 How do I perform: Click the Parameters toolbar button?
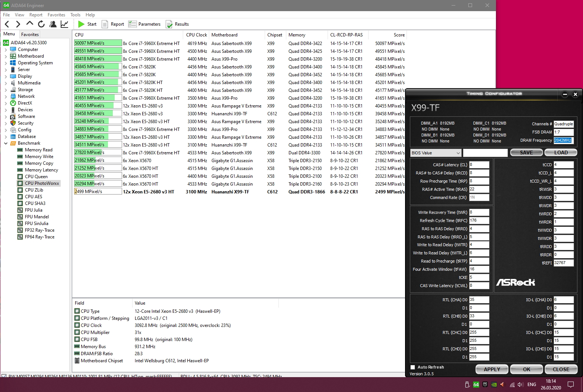coord(144,24)
